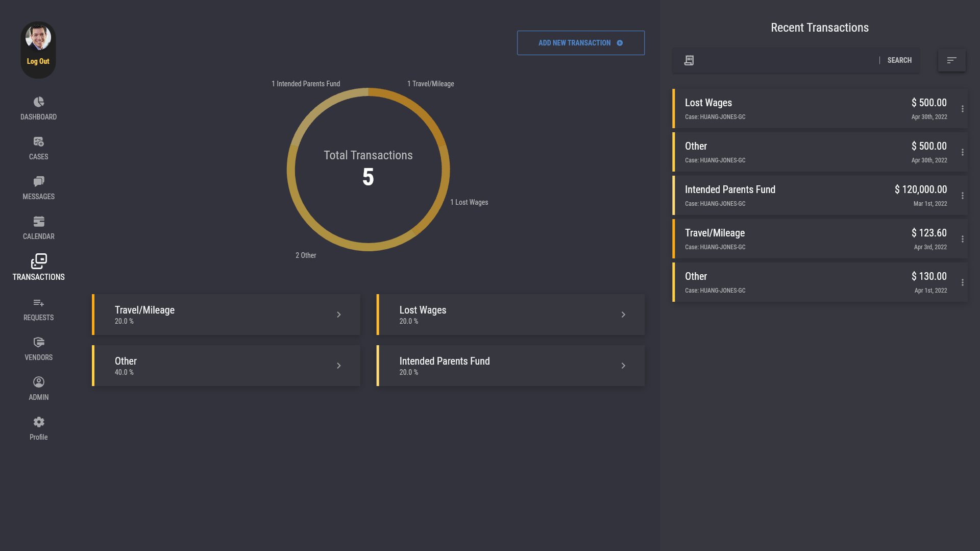Screen dimensions: 980x551
Task: Open options menu for Lost Wages transaction
Action: pyautogui.click(x=962, y=109)
